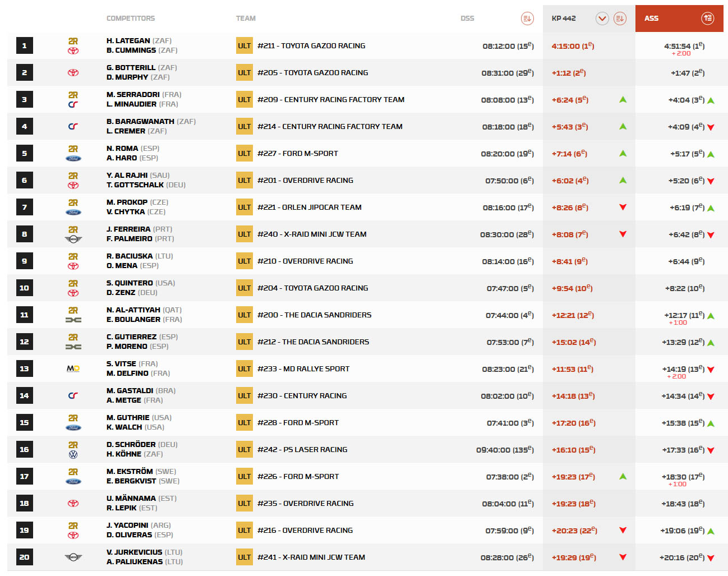Click the Volkswagen logo next to D. Schröder
The height and width of the screenshot is (576, 728).
(x=73, y=455)
